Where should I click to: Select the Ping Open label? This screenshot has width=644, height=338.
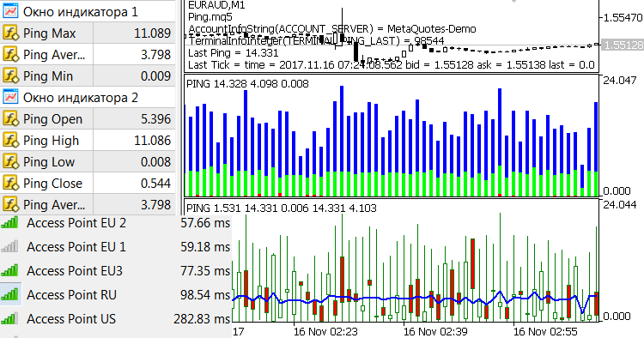[x=52, y=119]
